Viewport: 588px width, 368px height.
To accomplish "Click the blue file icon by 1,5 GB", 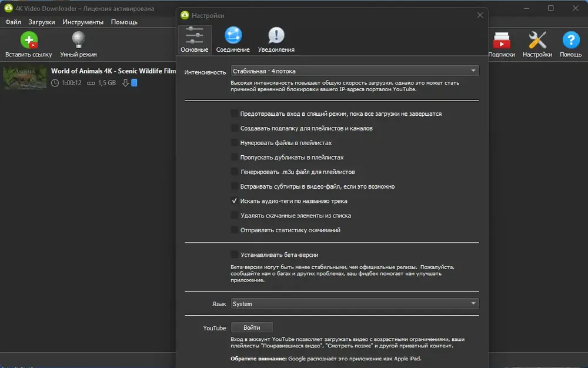I will click(x=134, y=83).
